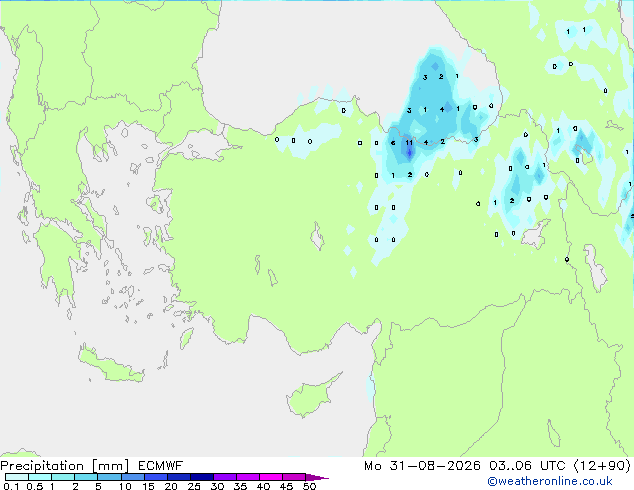This screenshot has width=634, height=490.
Task: Select the 25–30 mm dark navy swatch
Action: (201, 477)
